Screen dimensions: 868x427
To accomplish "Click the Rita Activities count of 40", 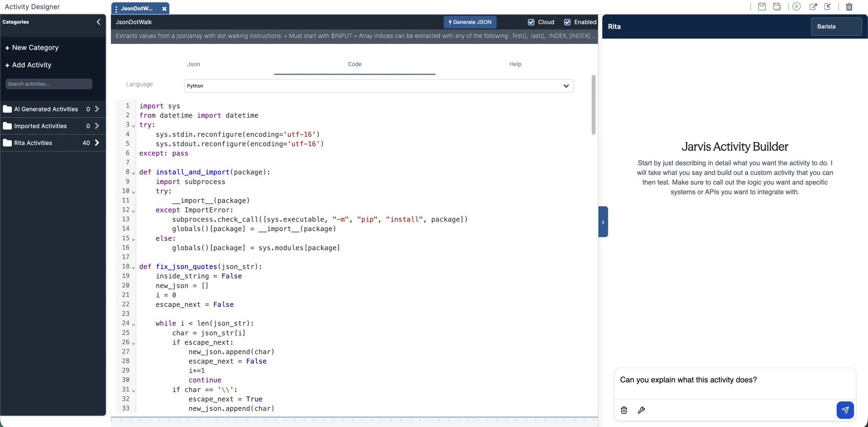I will tap(86, 143).
